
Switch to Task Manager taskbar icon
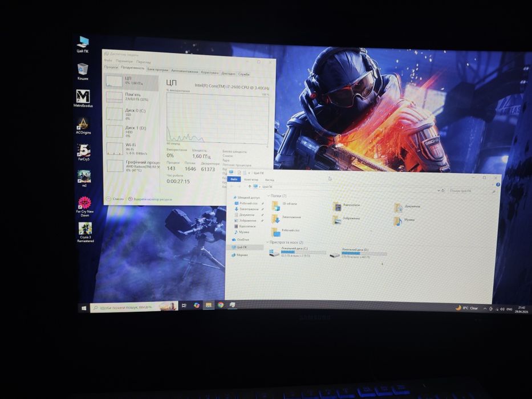point(233,305)
